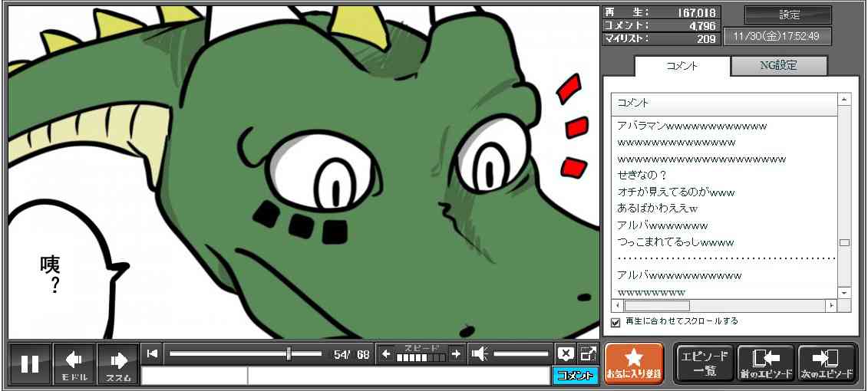This screenshot has height=391, width=868.
Task: Mute audio with the speaker icon
Action: pyautogui.click(x=480, y=353)
